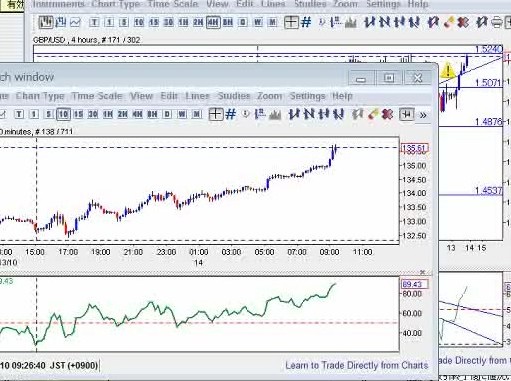Screen dimensions: 511x381
Task: Select the 4H time scale in front window
Action: (137, 114)
